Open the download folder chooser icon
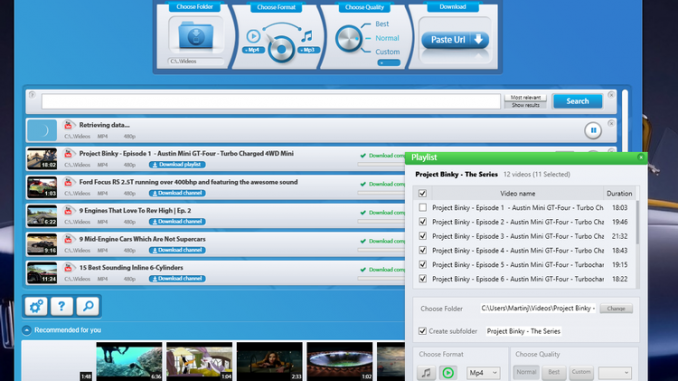Viewport: 678px width, 381px height. (x=196, y=35)
